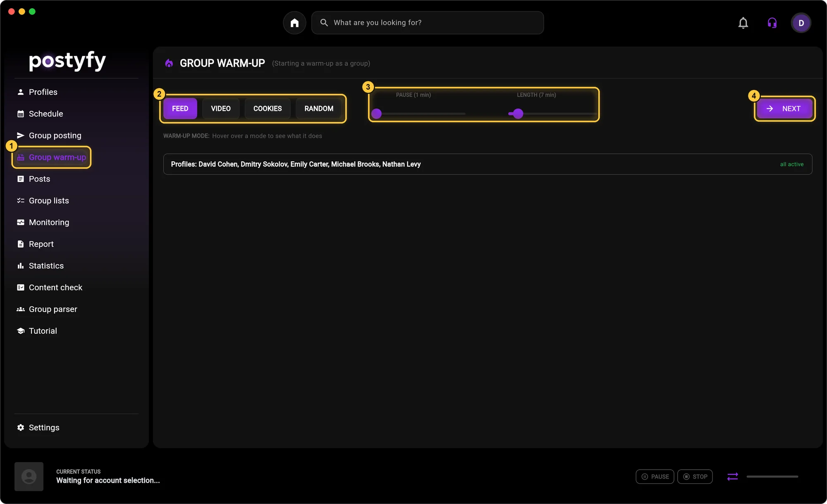827x504 pixels.
Task: Click the 'all active' status text
Action: [x=791, y=164]
